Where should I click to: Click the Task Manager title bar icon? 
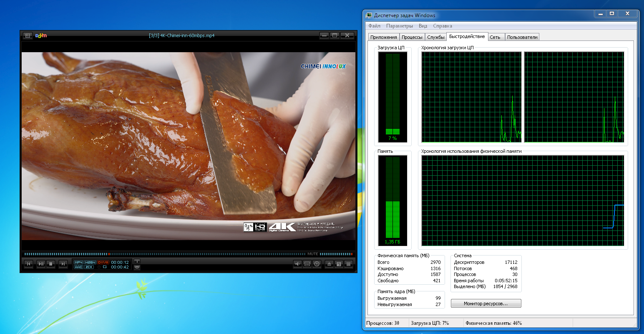369,15
